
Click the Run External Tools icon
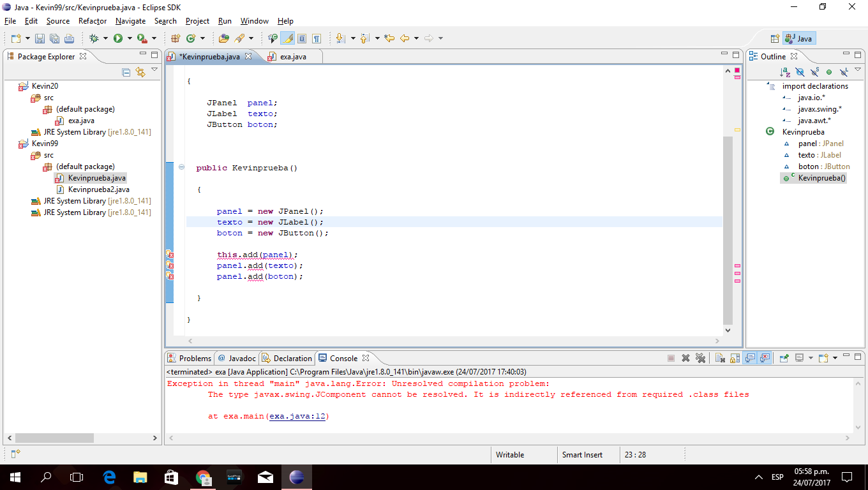(x=142, y=38)
